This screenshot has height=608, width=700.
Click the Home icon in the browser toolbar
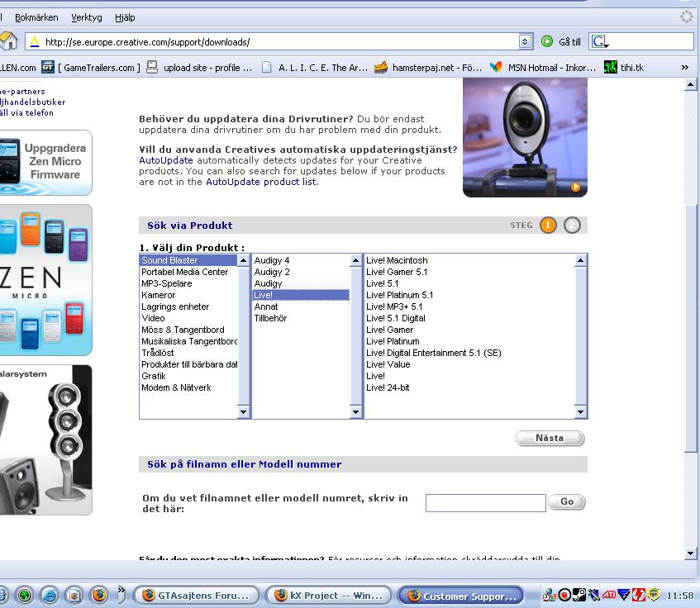point(8,41)
